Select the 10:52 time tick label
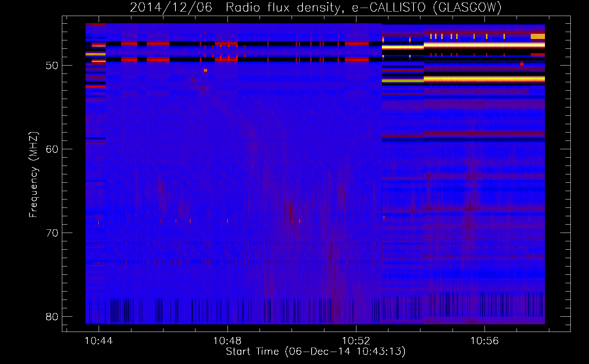This screenshot has width=589, height=364. tap(356, 341)
